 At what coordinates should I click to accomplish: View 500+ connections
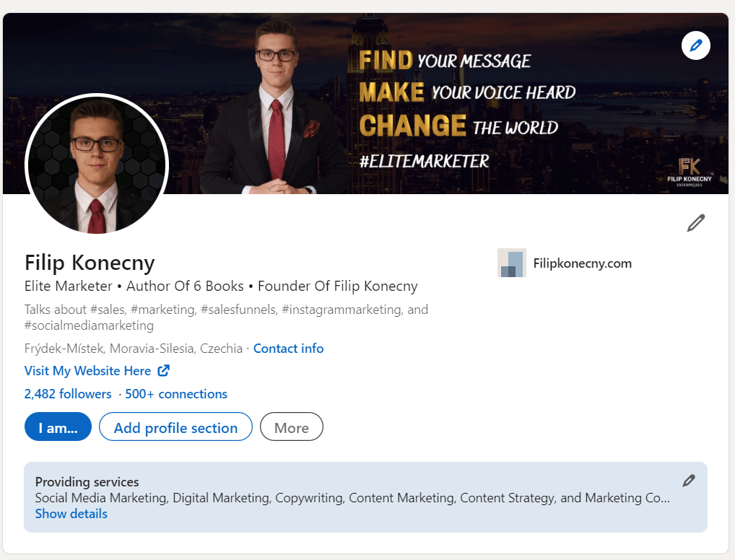(176, 393)
